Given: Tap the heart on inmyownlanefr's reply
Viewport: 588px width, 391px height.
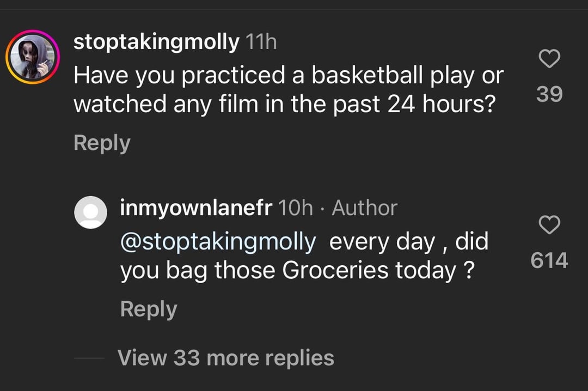Looking at the screenshot, I should [549, 224].
